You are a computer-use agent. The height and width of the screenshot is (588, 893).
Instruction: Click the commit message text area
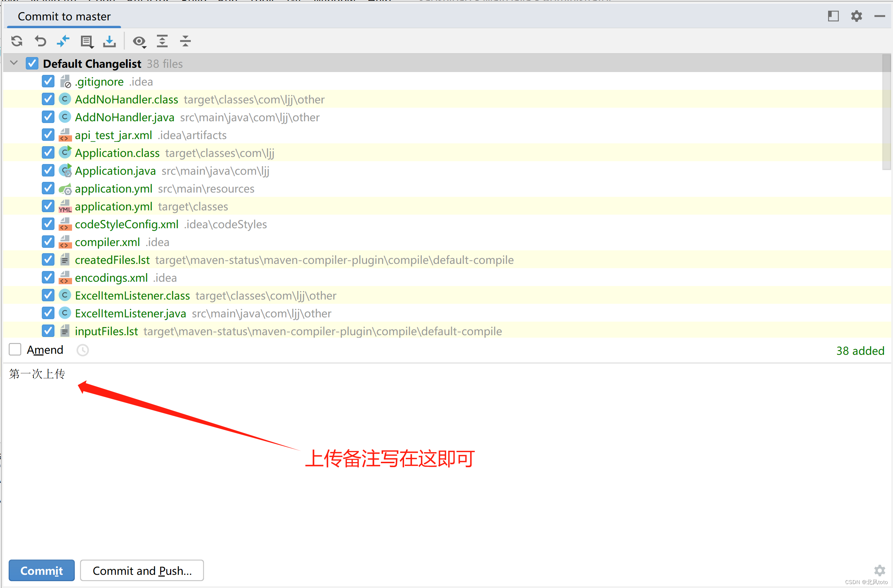[x=446, y=458]
